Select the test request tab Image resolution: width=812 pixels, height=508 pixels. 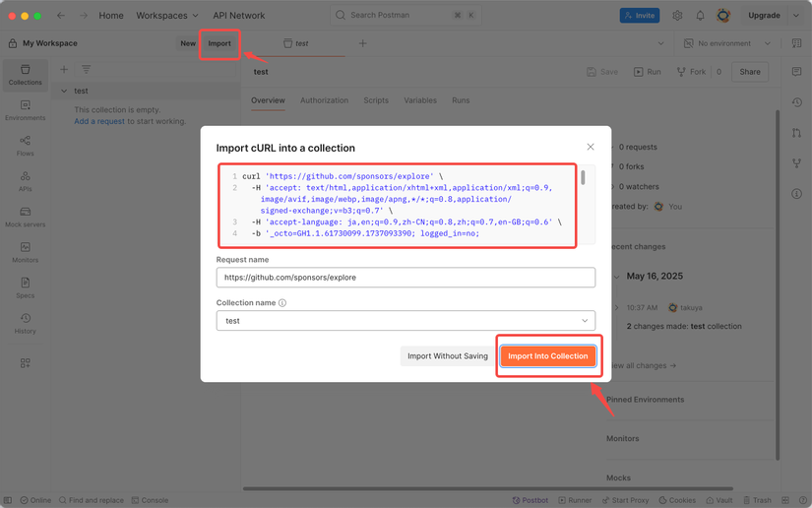coord(295,43)
